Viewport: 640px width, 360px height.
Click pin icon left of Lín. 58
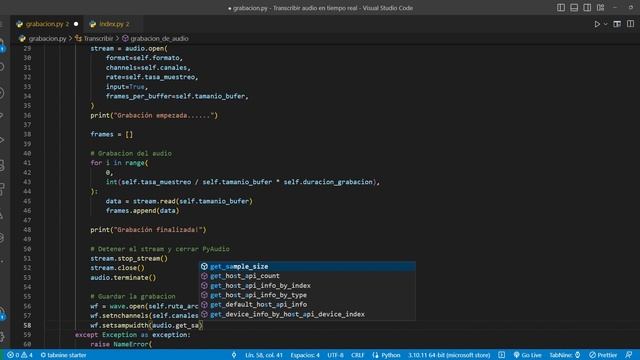click(x=234, y=355)
